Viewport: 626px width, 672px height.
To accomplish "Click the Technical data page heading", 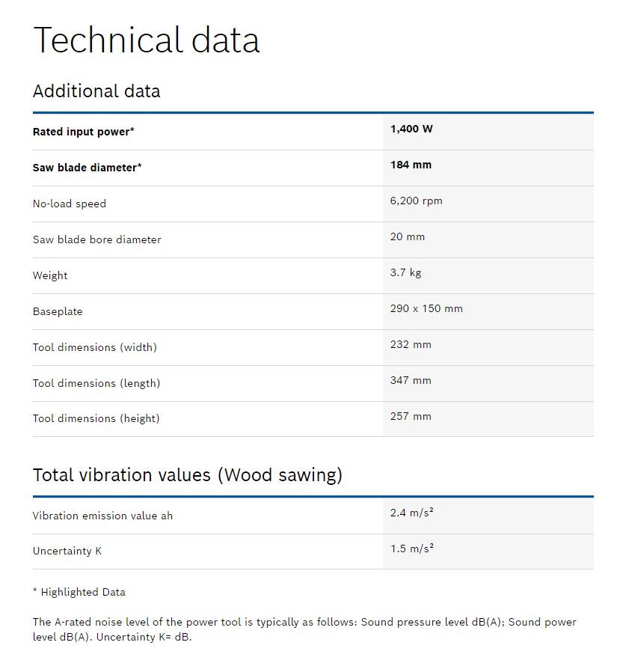I will (x=146, y=40).
